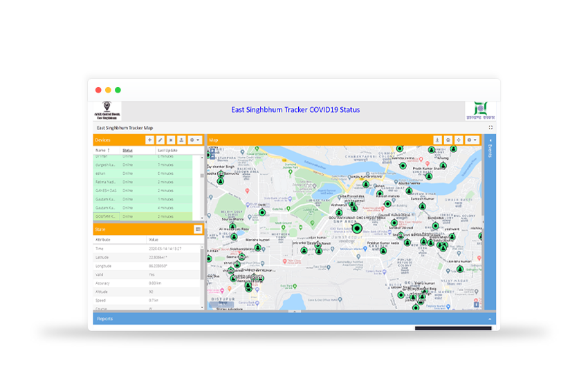Click the yellow minimize window dot
Viewport: 588px width, 387px height.
tap(108, 90)
